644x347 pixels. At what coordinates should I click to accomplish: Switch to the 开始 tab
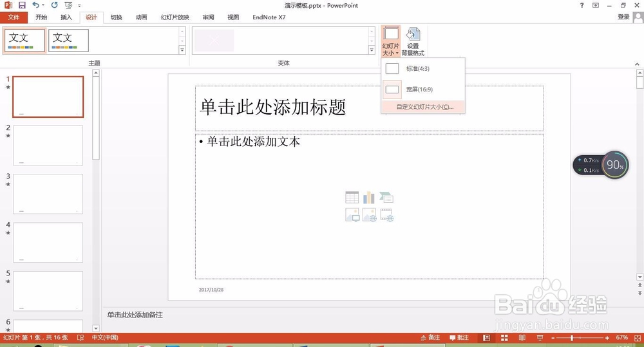(x=41, y=17)
